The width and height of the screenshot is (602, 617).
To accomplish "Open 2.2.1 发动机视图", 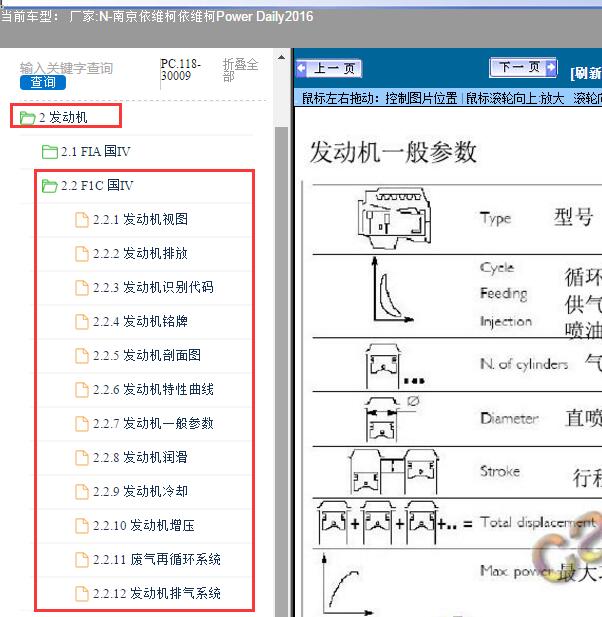I will tap(140, 220).
